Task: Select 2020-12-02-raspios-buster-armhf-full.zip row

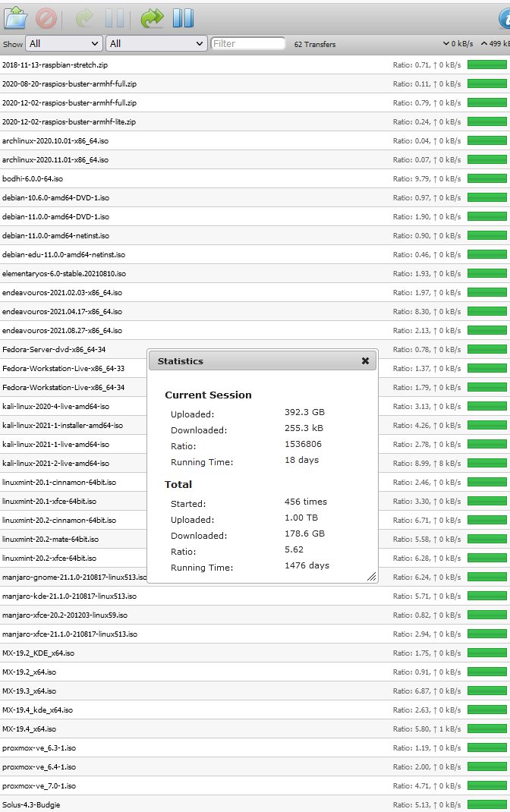Action: [255, 102]
